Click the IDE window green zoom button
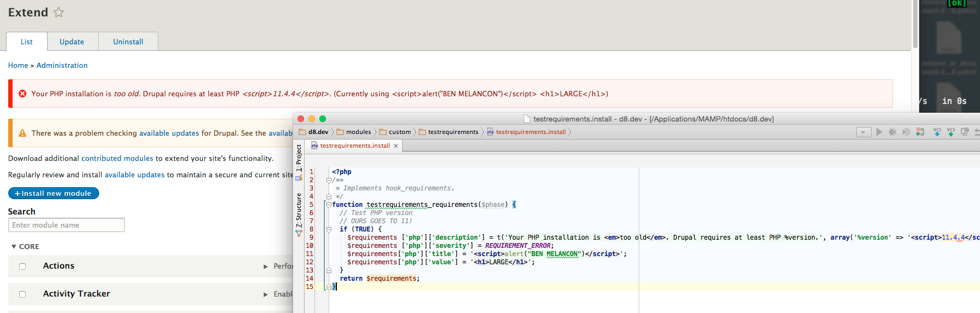The height and width of the screenshot is (313, 980). click(323, 119)
